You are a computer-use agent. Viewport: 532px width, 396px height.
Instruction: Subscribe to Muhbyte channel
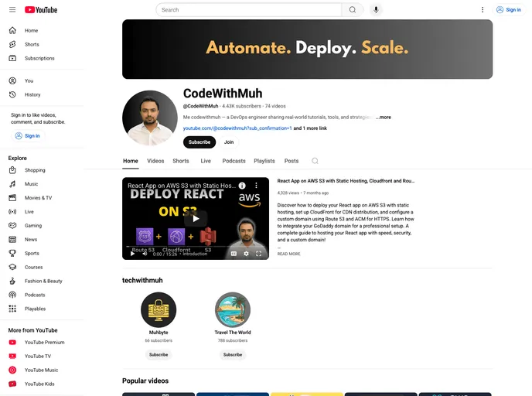pyautogui.click(x=159, y=354)
